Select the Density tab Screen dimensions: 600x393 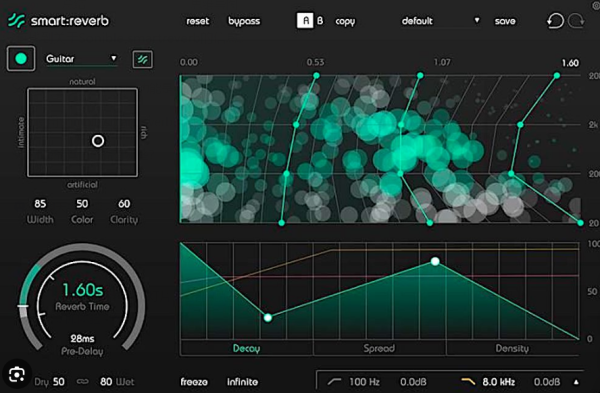(512, 348)
